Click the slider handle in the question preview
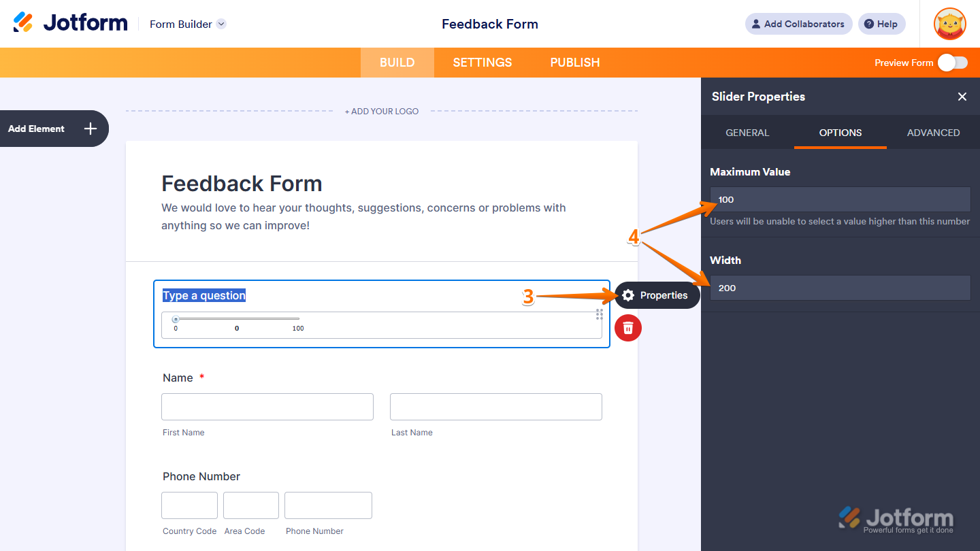The width and height of the screenshot is (980, 551). [176, 318]
